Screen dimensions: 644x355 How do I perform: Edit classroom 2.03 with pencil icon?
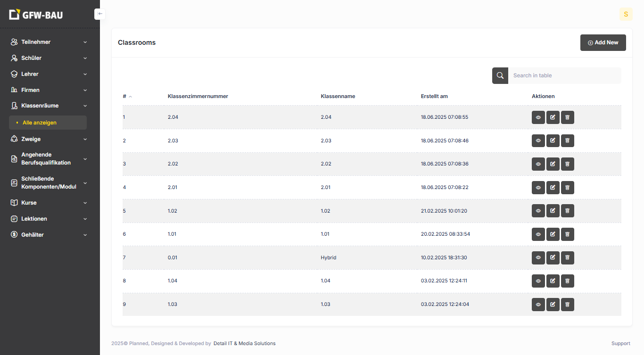pyautogui.click(x=553, y=140)
